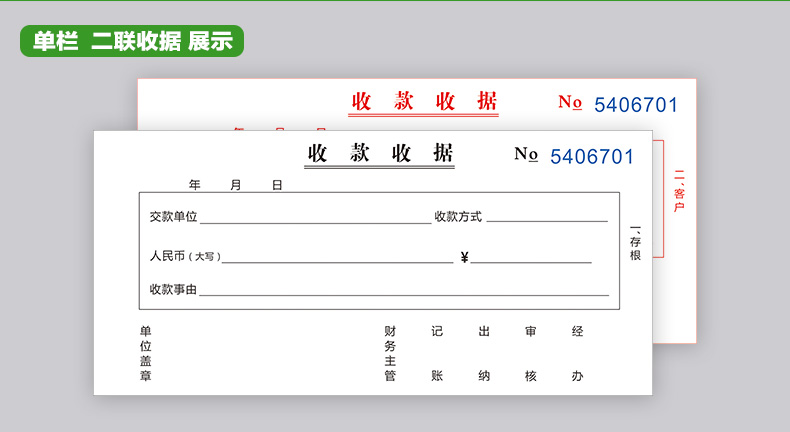
Task: Click the ¥ currency symbol
Action: point(464,258)
